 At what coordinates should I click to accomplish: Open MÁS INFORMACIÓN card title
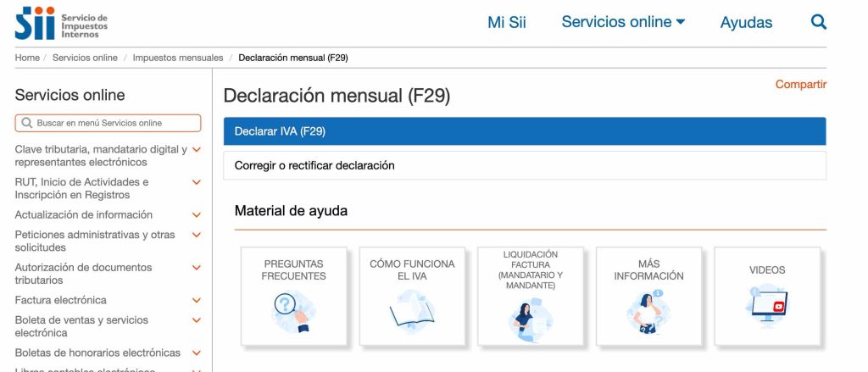click(x=648, y=270)
